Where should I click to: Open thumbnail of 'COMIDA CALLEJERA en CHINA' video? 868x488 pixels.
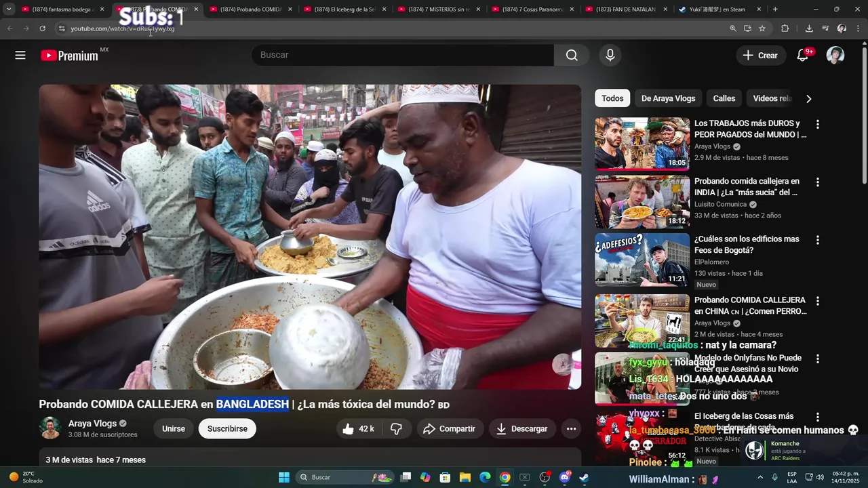click(x=642, y=321)
